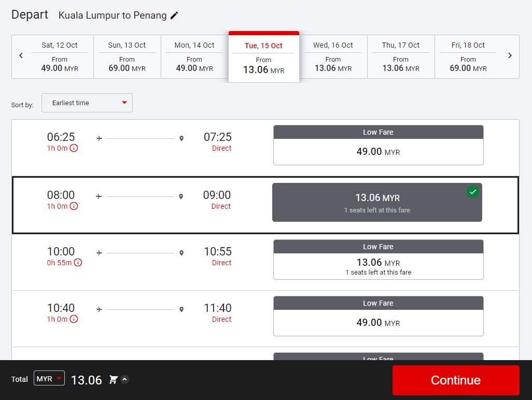Click the next dates arrow
This screenshot has height=400, width=532.
(x=510, y=56)
